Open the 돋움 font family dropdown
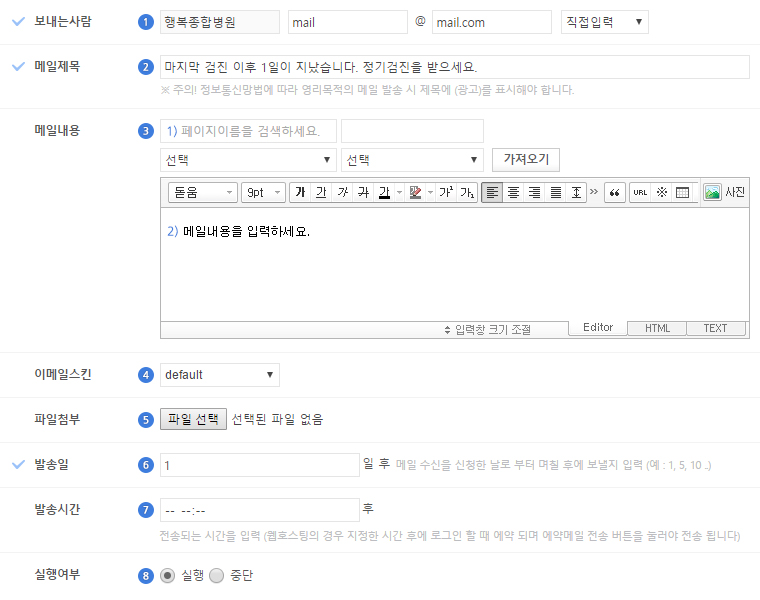Viewport: 760px width, 600px height. 203,192
